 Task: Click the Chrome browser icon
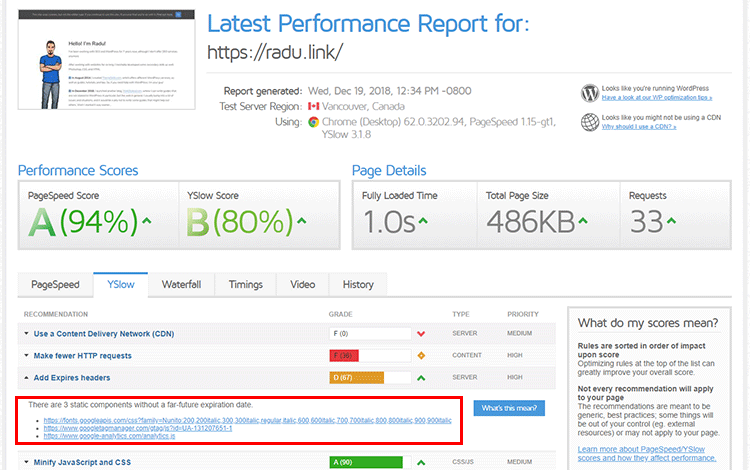313,122
